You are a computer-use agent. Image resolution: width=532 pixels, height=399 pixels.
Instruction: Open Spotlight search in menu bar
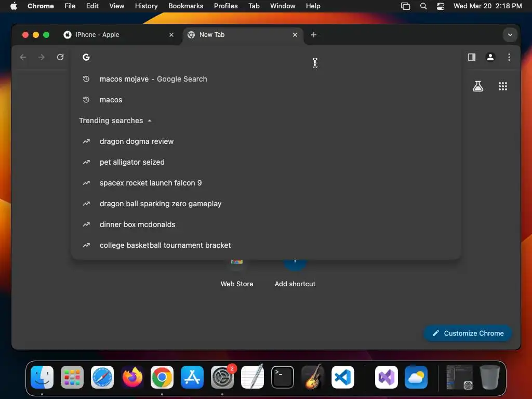423,6
